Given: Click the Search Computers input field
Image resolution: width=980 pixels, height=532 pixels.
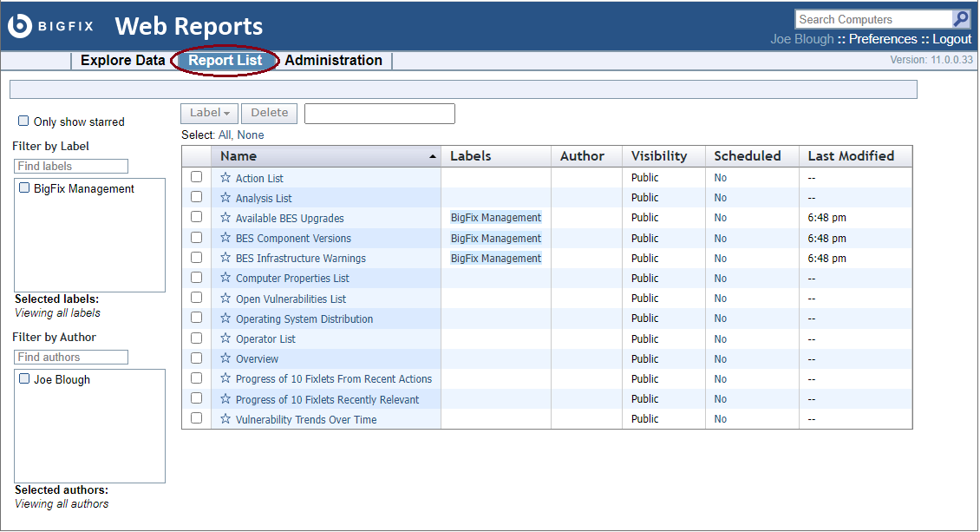Looking at the screenshot, I should pos(873,19).
